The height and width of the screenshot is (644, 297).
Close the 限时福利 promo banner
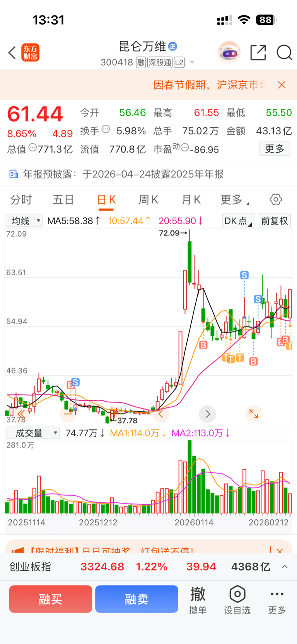pos(280,550)
